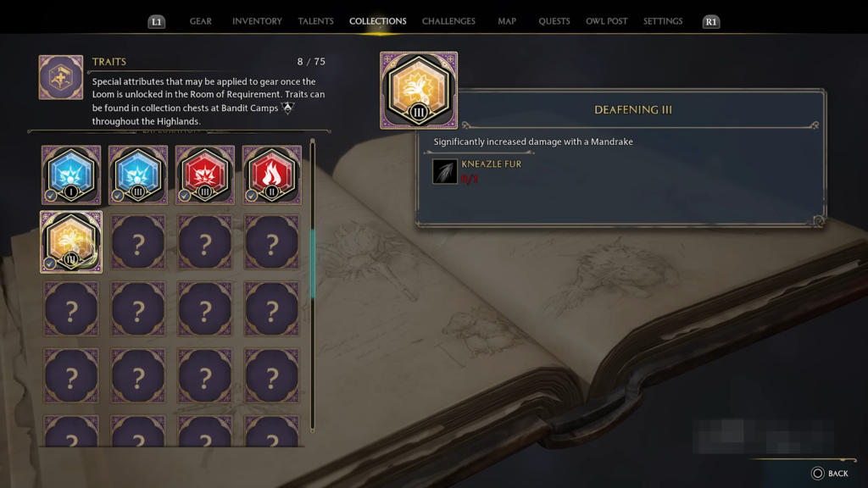Select the red flame level II trait
Viewport: 868px width, 488px height.
[272, 175]
